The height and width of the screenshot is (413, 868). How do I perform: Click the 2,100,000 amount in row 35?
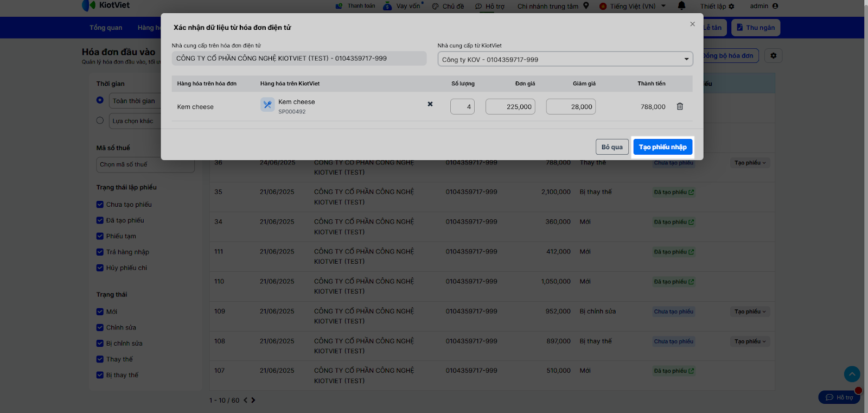click(x=556, y=192)
